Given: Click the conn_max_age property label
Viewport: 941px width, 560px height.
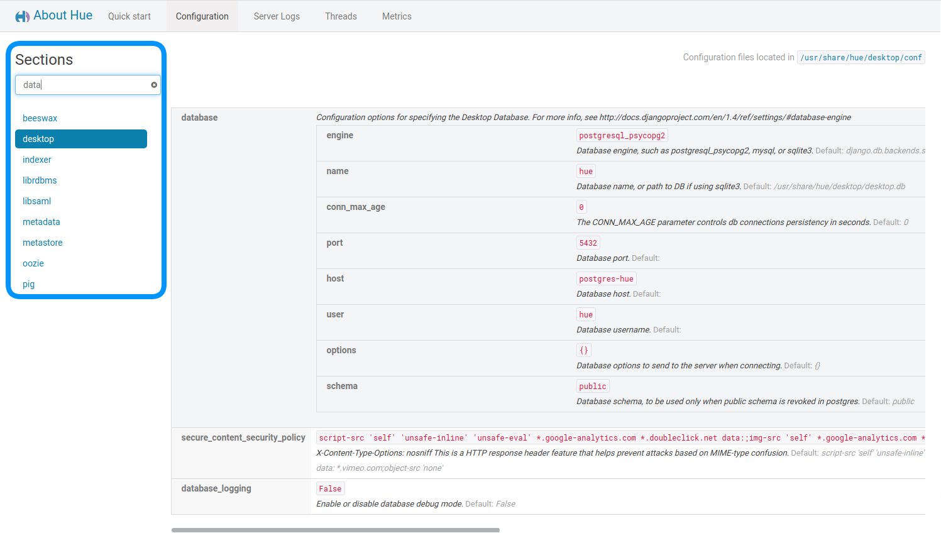Looking at the screenshot, I should [356, 207].
